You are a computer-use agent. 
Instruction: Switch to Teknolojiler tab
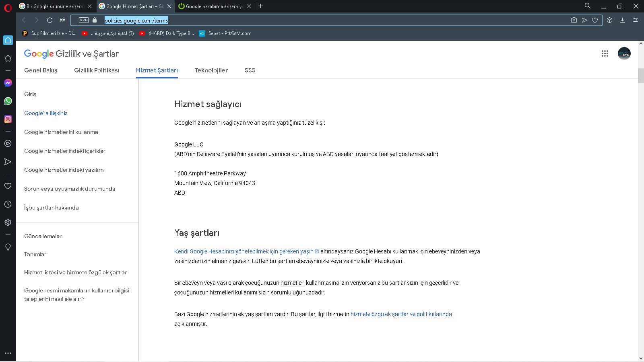point(211,70)
